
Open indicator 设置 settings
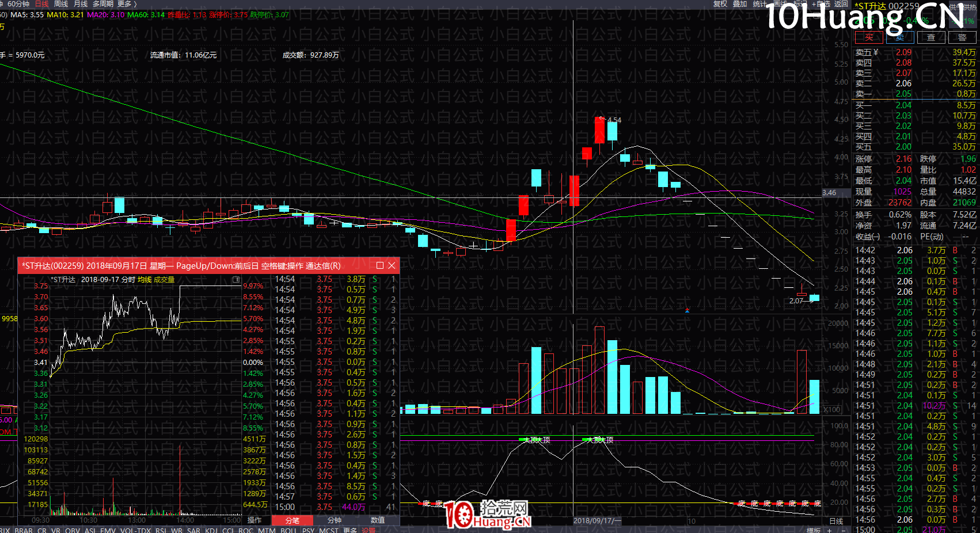[x=369, y=530]
